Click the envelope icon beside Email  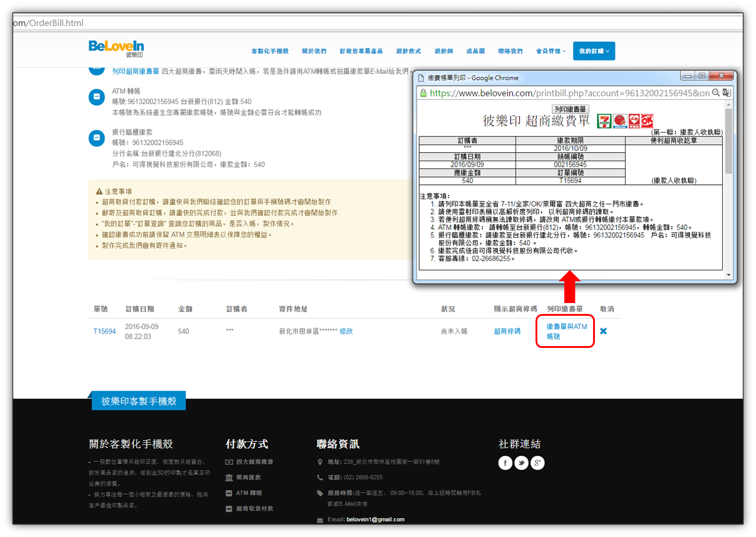320,520
